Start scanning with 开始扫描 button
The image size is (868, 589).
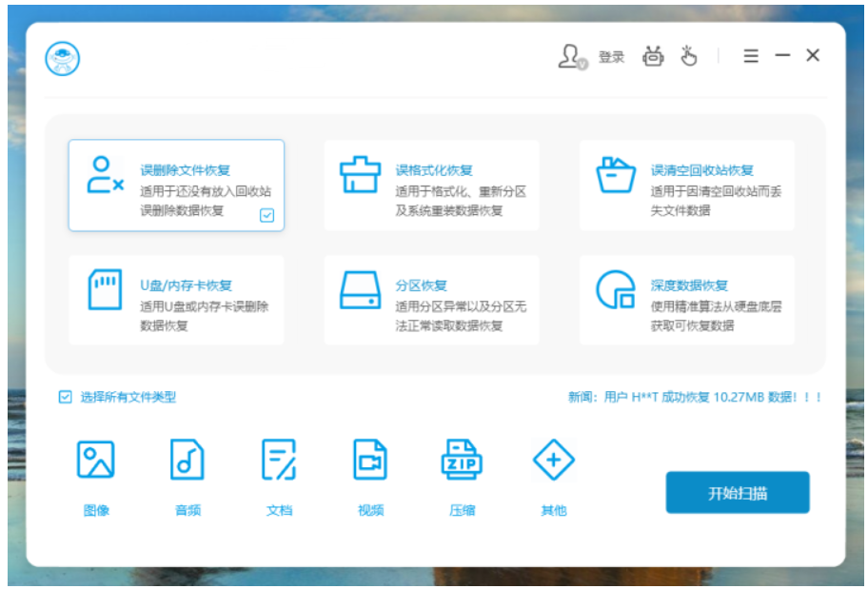click(x=738, y=493)
